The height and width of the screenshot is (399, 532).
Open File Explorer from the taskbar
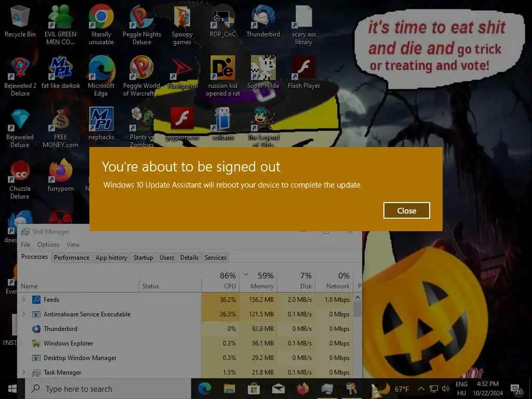[229, 389]
